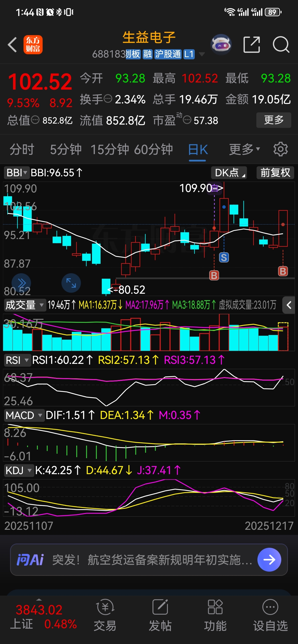Tap the 沪股通 tag

pyautogui.click(x=168, y=54)
